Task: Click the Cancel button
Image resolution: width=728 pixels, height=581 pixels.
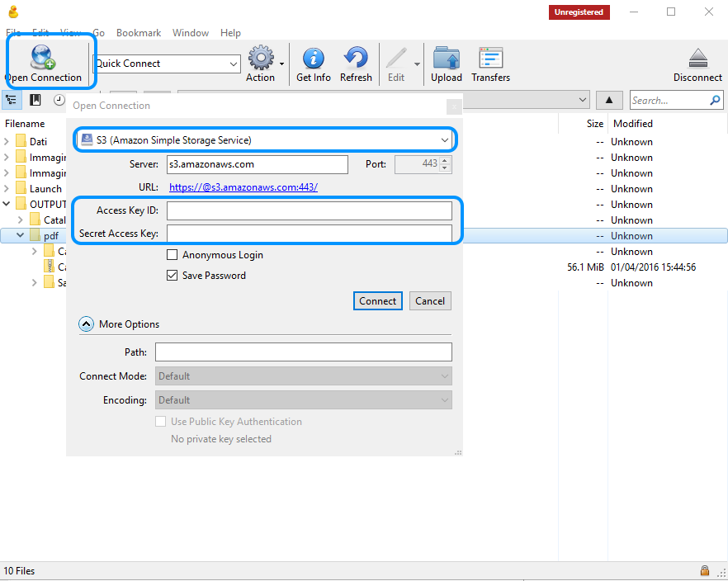Action: 430,300
